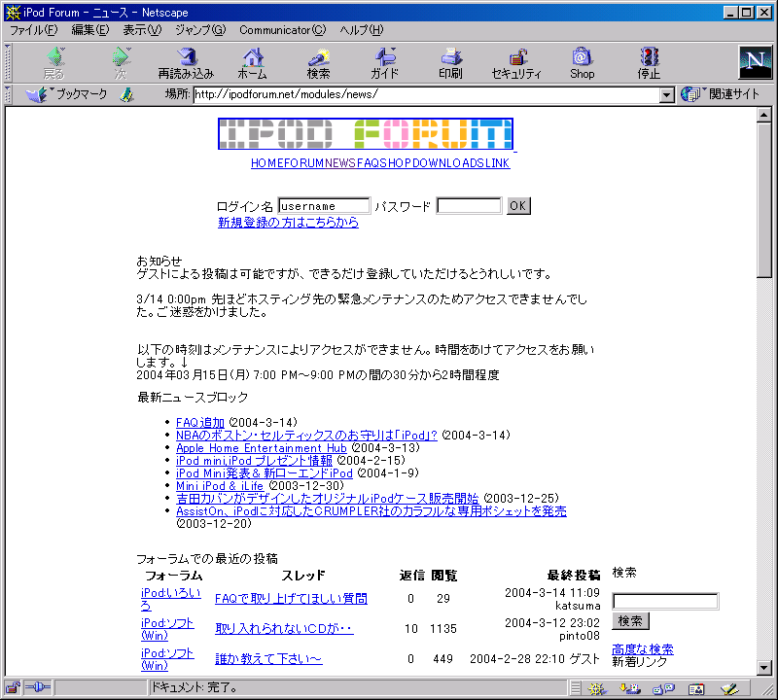Open the 高度な検索 advanced search link

point(643,649)
